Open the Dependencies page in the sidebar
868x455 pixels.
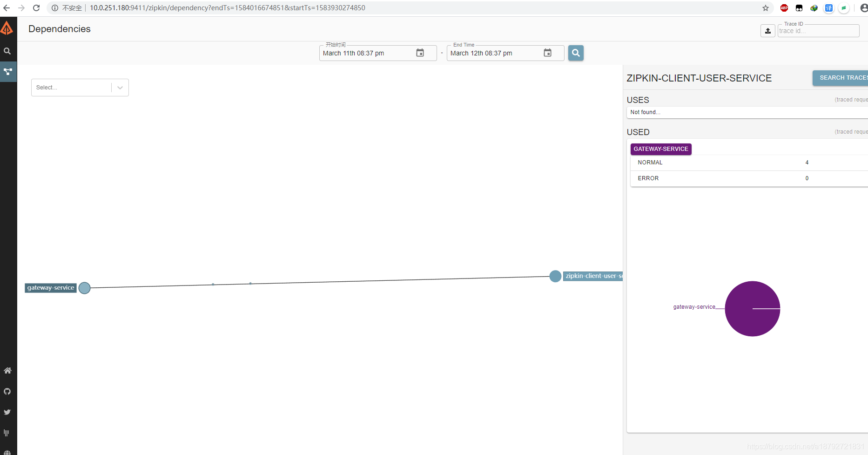[x=8, y=72]
